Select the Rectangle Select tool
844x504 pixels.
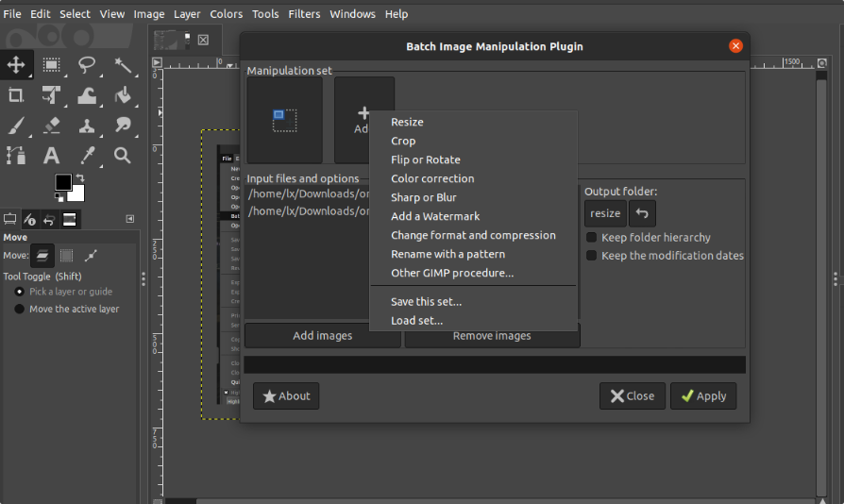click(52, 65)
